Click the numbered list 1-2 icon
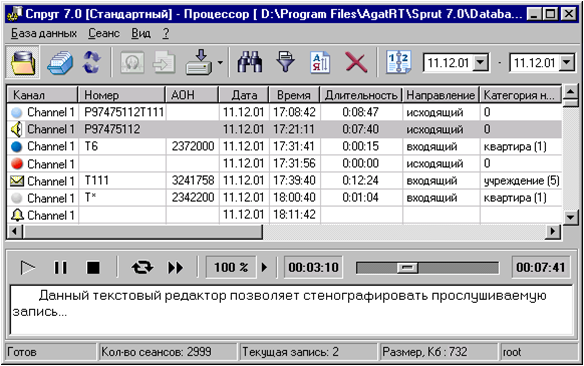 coord(399,62)
